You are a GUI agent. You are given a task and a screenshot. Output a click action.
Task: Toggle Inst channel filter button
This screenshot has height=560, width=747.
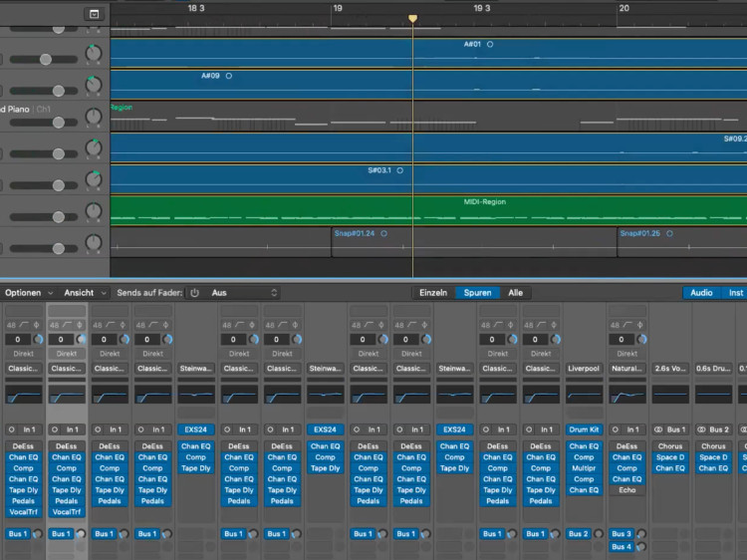[735, 293]
